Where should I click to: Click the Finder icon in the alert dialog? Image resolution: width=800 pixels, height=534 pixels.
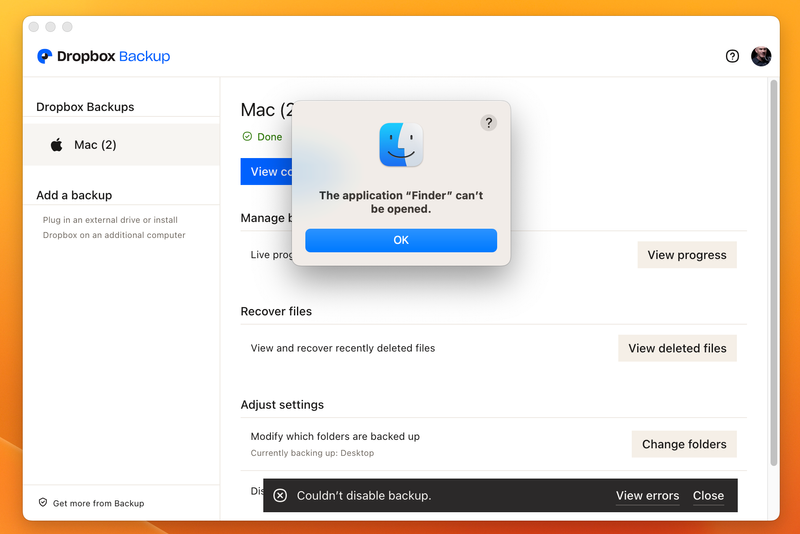point(401,145)
